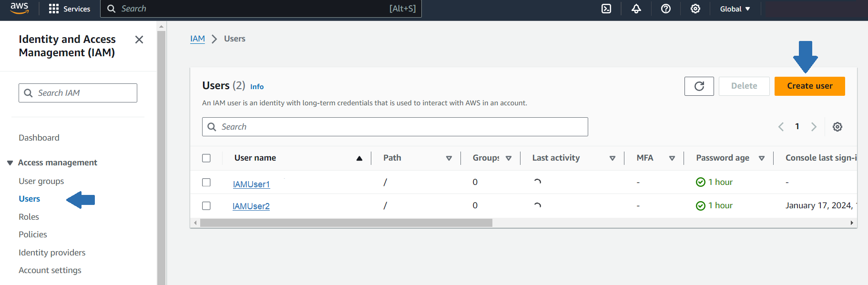Sort by Groups column arrow
Viewport: 868px width, 285px height.
click(x=509, y=158)
